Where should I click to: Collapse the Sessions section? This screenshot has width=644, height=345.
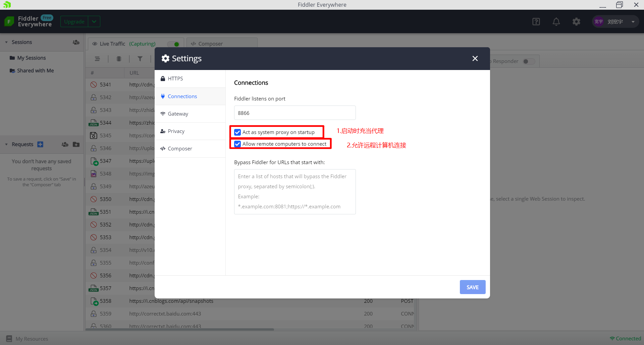click(x=6, y=42)
